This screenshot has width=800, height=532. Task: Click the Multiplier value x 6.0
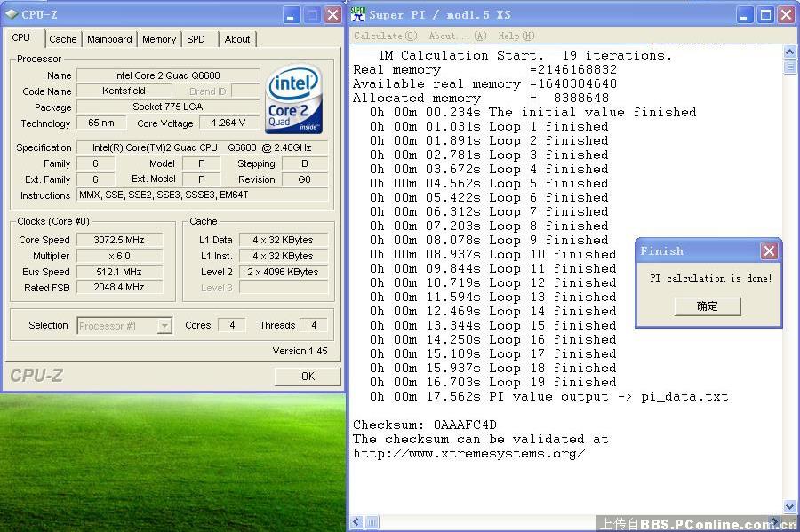click(x=119, y=256)
